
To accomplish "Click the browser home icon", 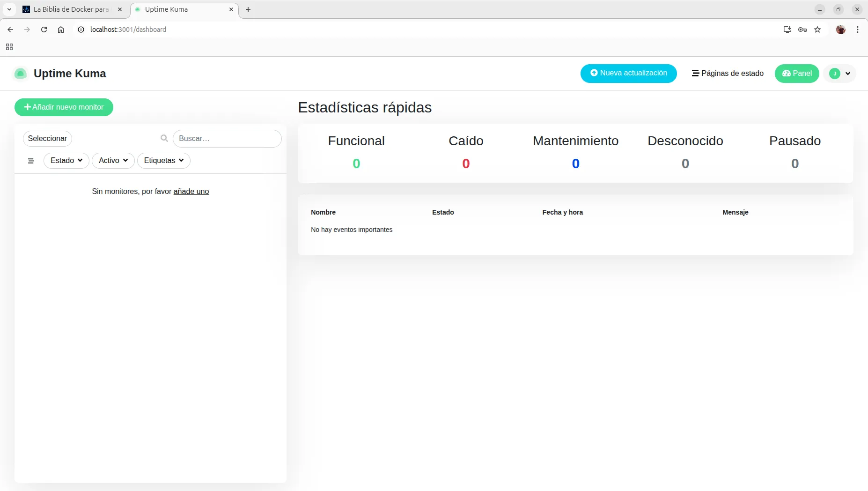I will point(61,30).
